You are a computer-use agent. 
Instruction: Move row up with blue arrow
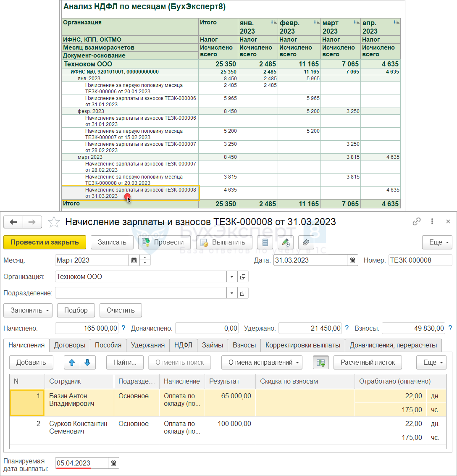pyautogui.click(x=72, y=363)
